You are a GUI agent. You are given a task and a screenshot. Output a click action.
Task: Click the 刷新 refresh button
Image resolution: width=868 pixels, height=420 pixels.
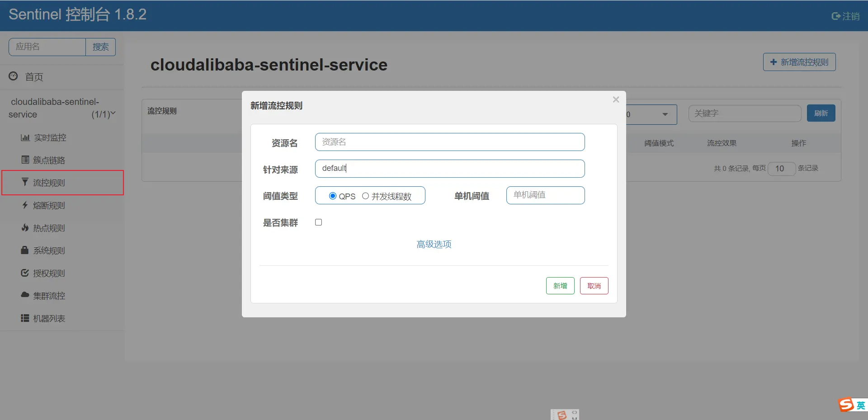[x=821, y=113]
